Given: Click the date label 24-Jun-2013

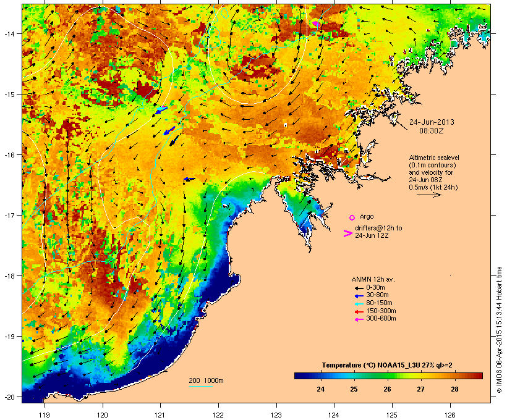Looking at the screenshot, I should click(x=432, y=122).
